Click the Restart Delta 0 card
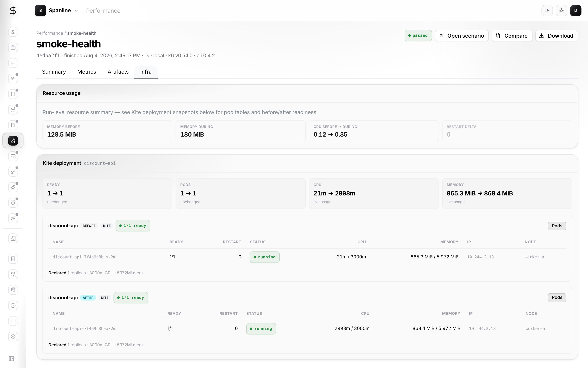The width and height of the screenshot is (588, 368). (x=507, y=131)
